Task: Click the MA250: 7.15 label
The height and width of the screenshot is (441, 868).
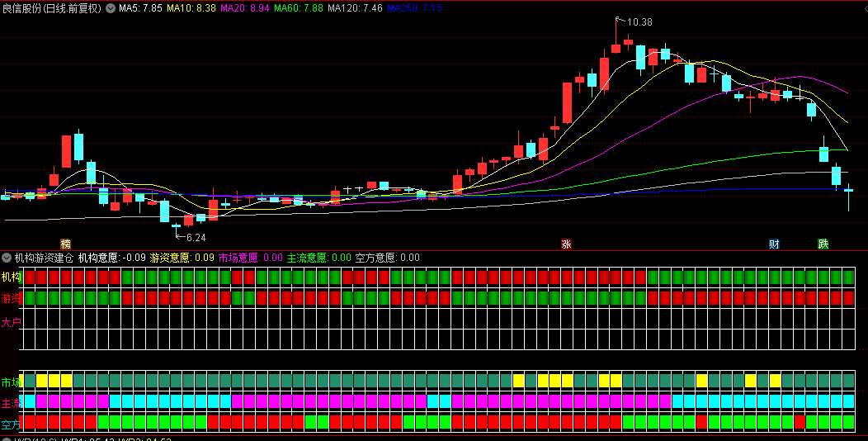Action: point(414,8)
